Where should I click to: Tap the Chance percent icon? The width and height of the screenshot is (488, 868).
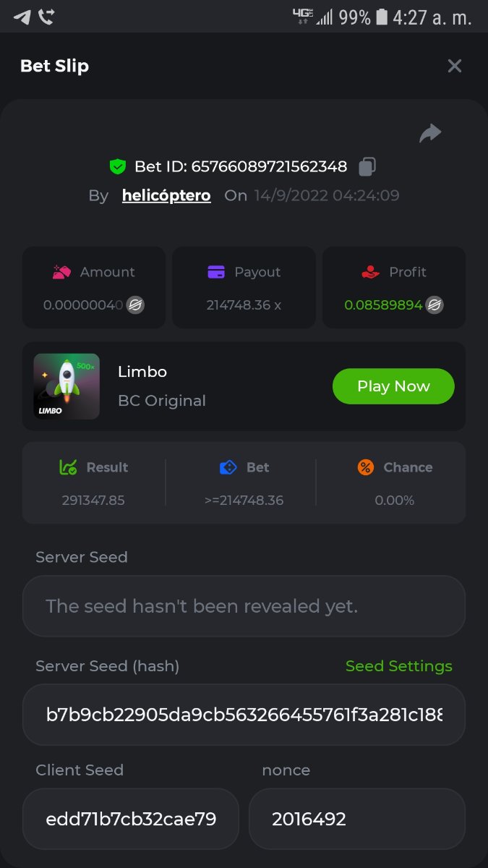click(366, 467)
